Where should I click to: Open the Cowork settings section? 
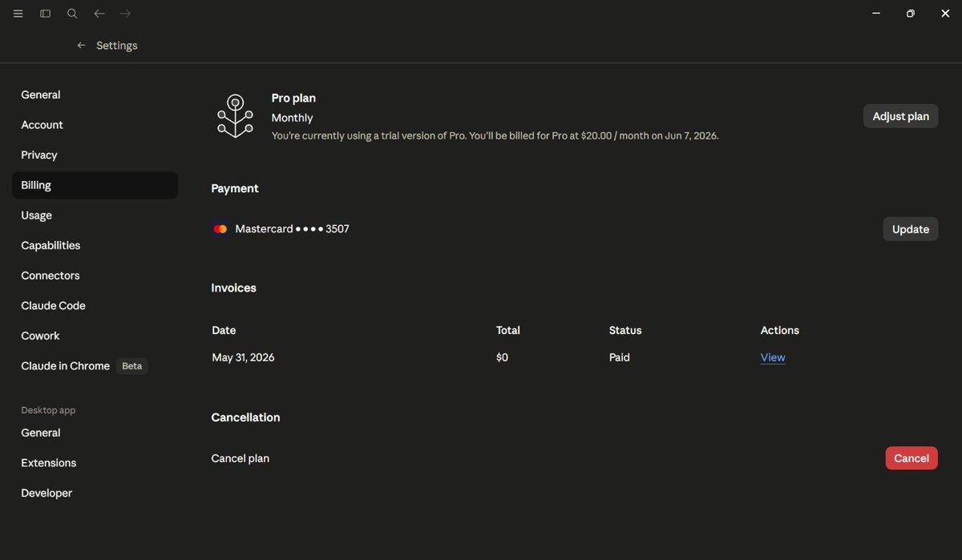(x=41, y=336)
